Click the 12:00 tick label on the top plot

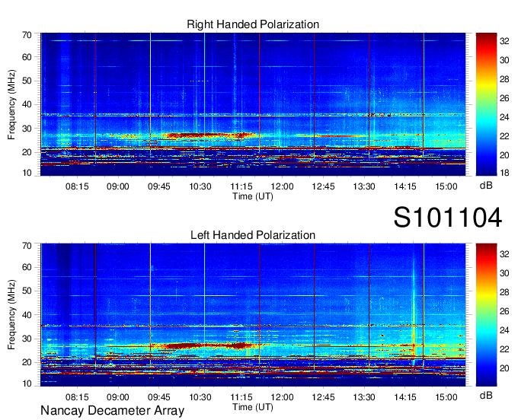(282, 186)
